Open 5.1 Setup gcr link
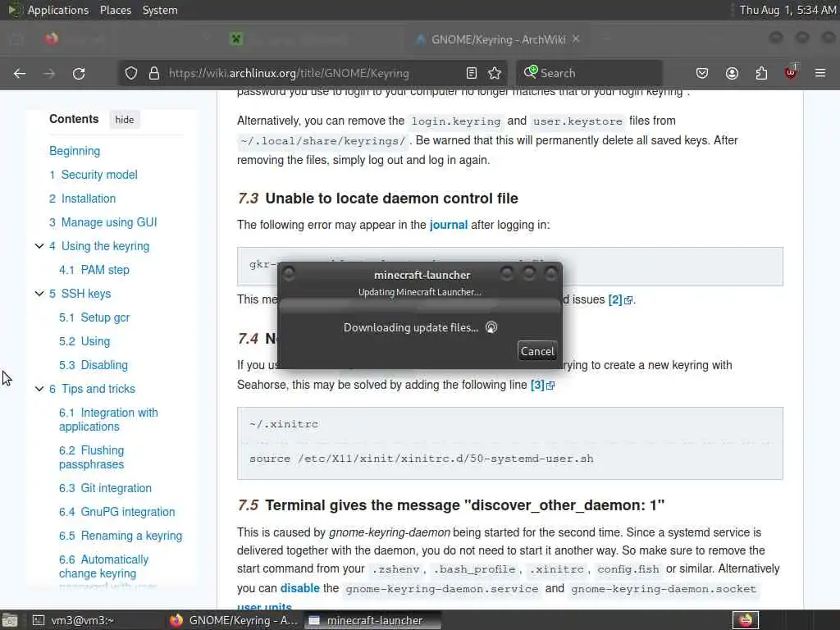Viewport: 840px width, 630px height. [94, 317]
